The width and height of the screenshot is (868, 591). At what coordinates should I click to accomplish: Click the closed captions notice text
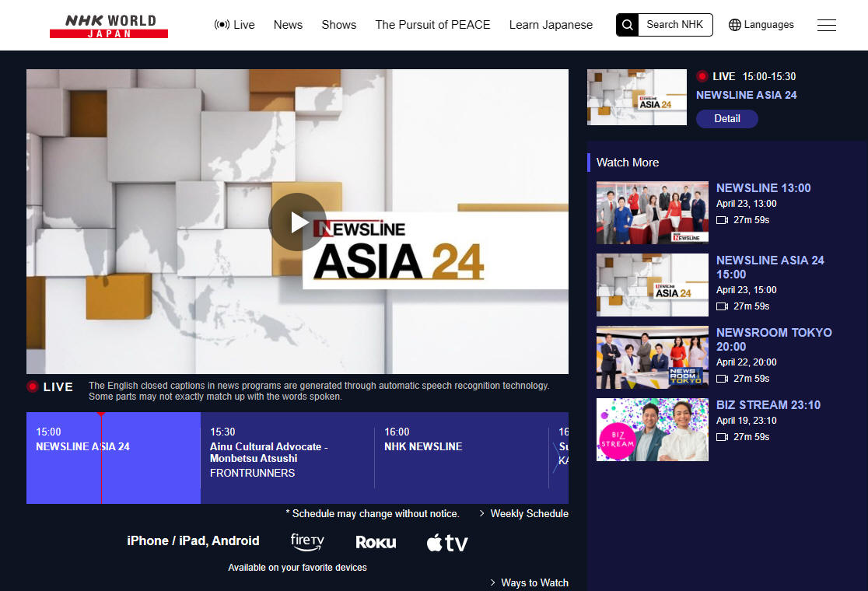point(319,390)
